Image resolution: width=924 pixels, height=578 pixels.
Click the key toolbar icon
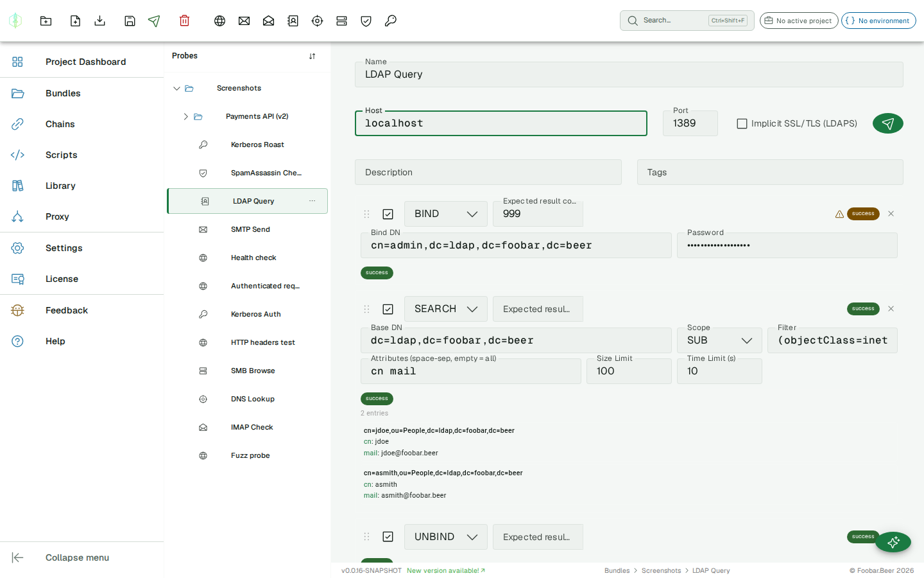click(390, 21)
